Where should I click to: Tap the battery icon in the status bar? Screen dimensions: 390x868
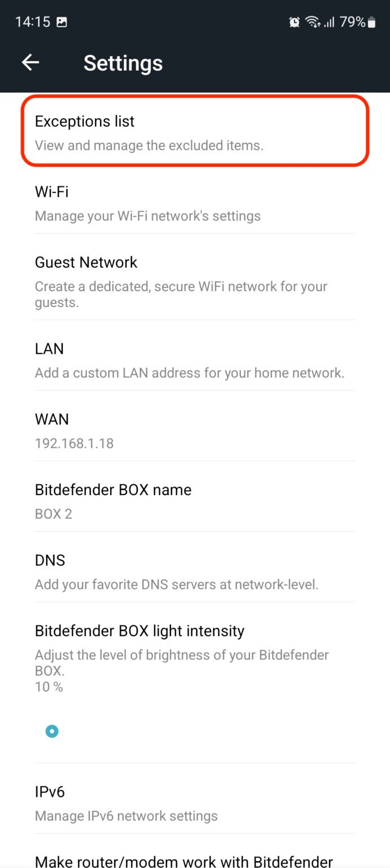coord(371,22)
